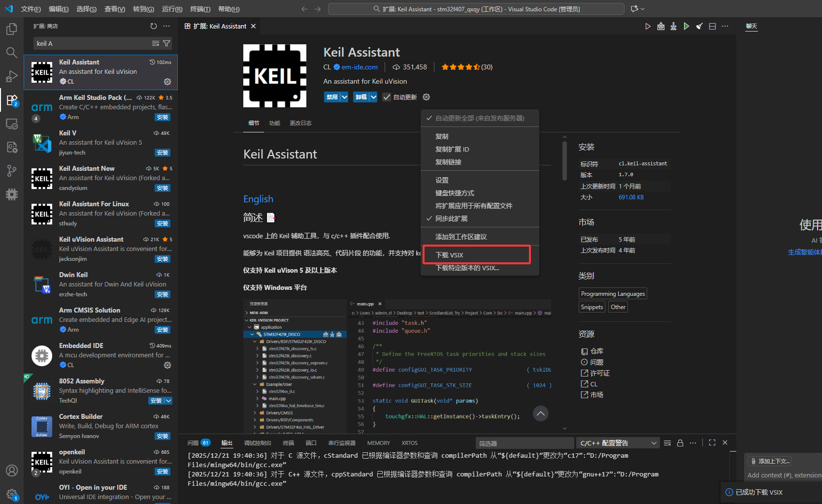Open Run and Debug view in the activity bar
The image size is (822, 504).
click(x=12, y=76)
